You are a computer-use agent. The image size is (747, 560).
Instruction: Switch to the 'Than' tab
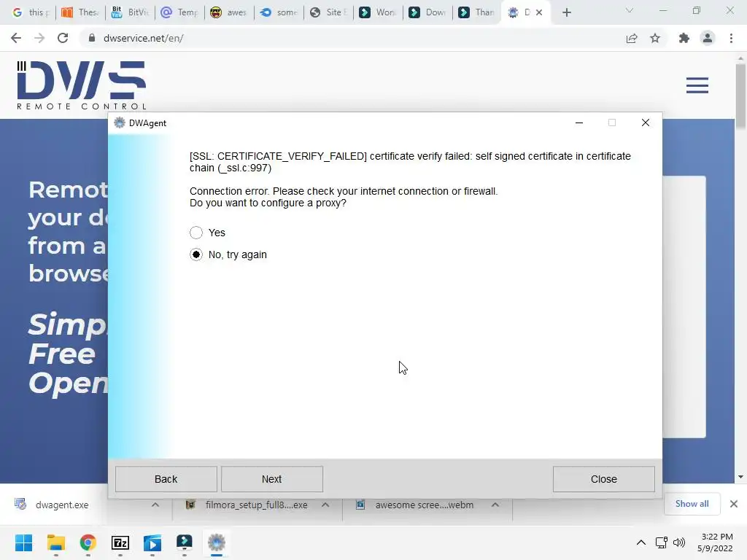pyautogui.click(x=476, y=12)
